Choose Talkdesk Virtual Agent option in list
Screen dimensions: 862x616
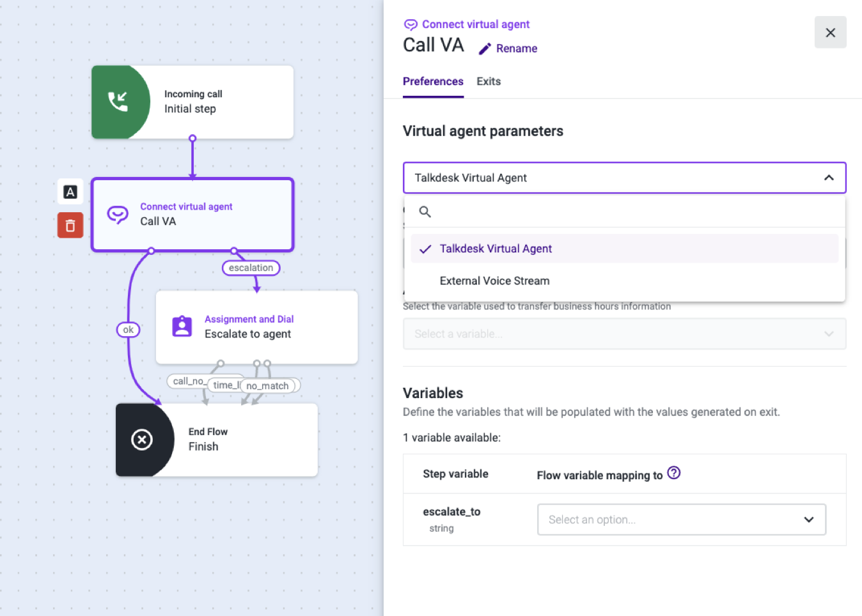click(625, 249)
